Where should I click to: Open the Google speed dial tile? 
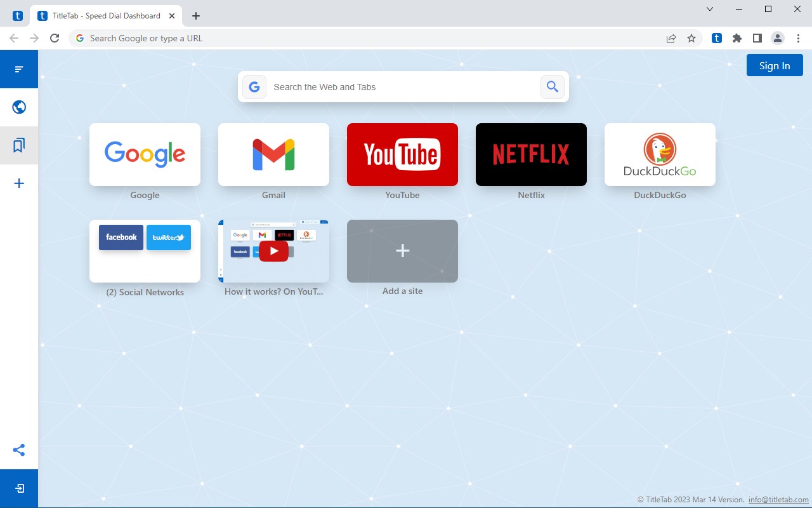point(145,154)
